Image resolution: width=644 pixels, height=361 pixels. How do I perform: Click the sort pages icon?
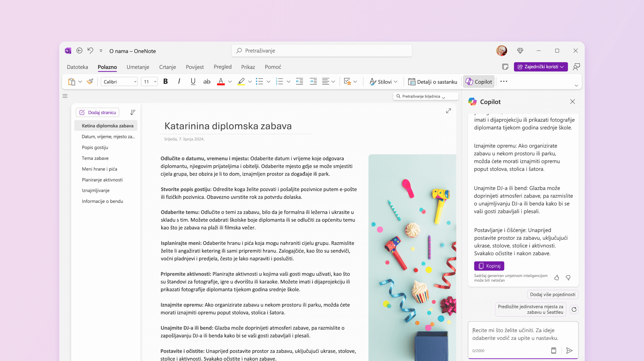pyautogui.click(x=133, y=112)
